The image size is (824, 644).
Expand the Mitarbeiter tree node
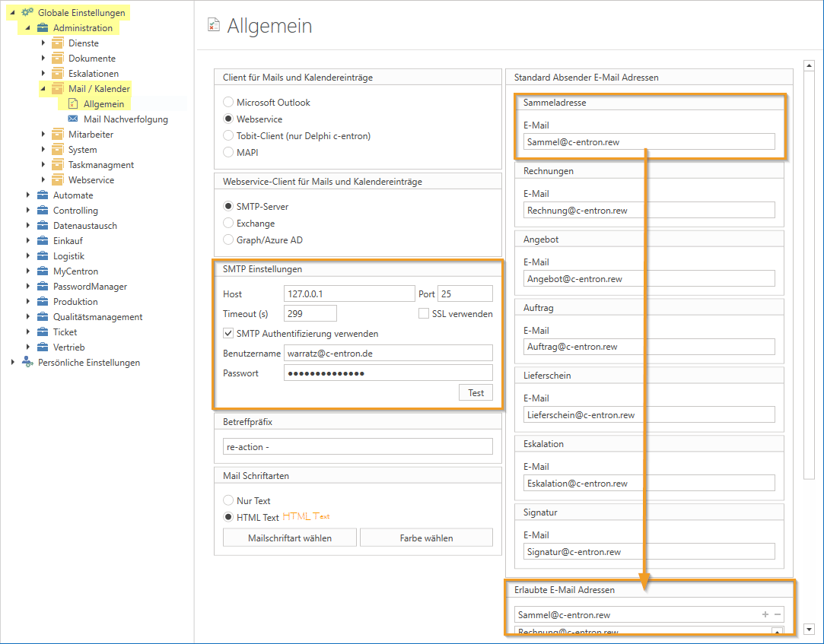pos(43,135)
